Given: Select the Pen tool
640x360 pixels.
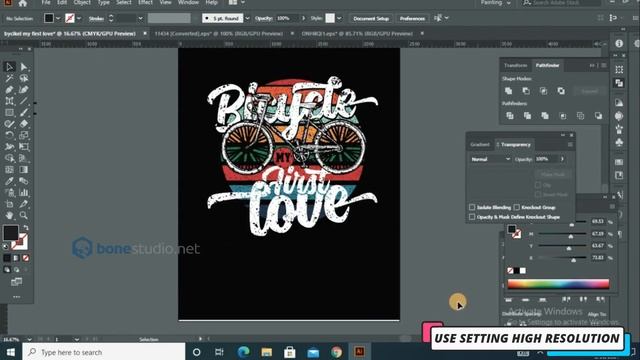Looking at the screenshot, I should tap(9, 89).
